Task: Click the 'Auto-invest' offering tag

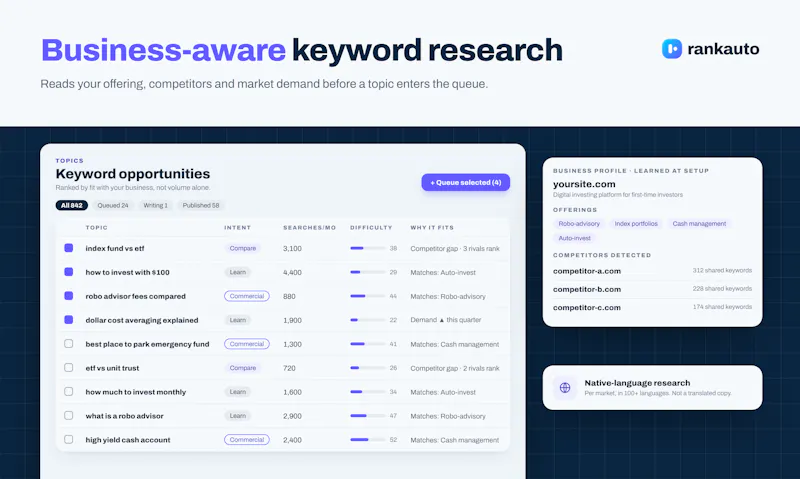Action: click(x=574, y=238)
